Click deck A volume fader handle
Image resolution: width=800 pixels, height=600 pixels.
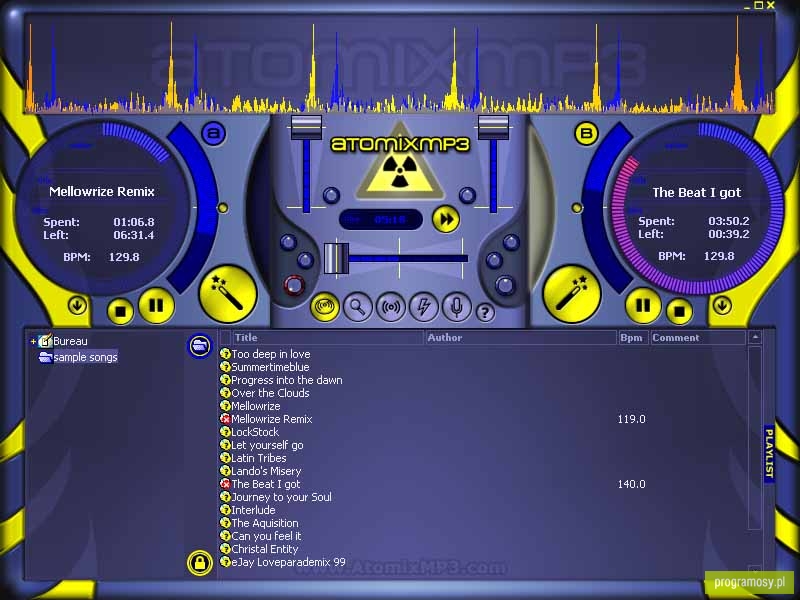click(306, 127)
